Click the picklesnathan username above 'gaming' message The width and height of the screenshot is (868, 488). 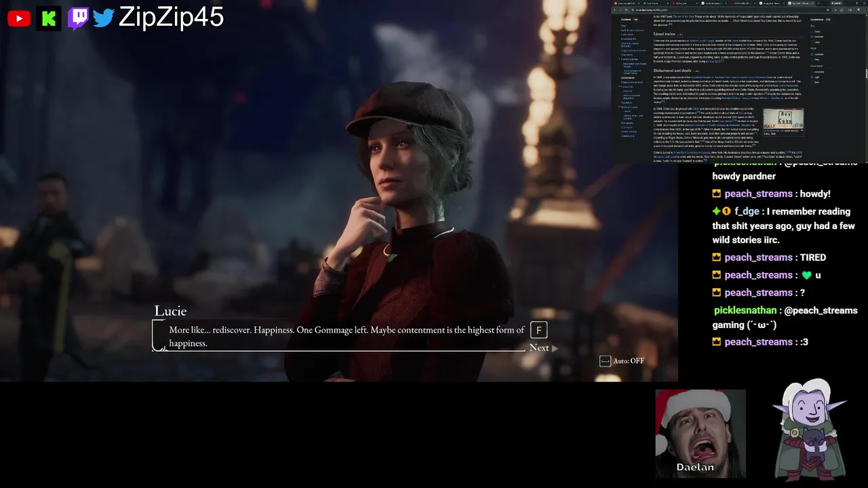745,310
